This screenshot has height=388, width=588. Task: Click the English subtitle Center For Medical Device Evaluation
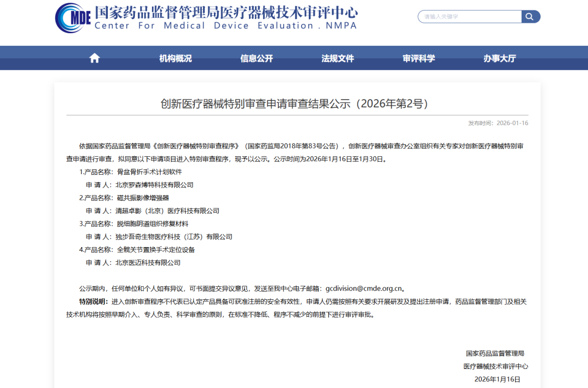(226, 26)
